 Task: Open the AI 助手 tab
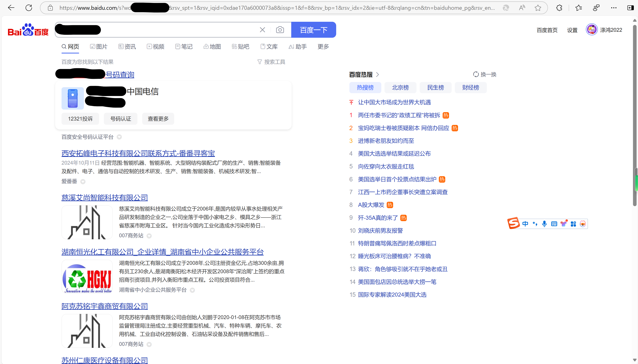pos(298,46)
